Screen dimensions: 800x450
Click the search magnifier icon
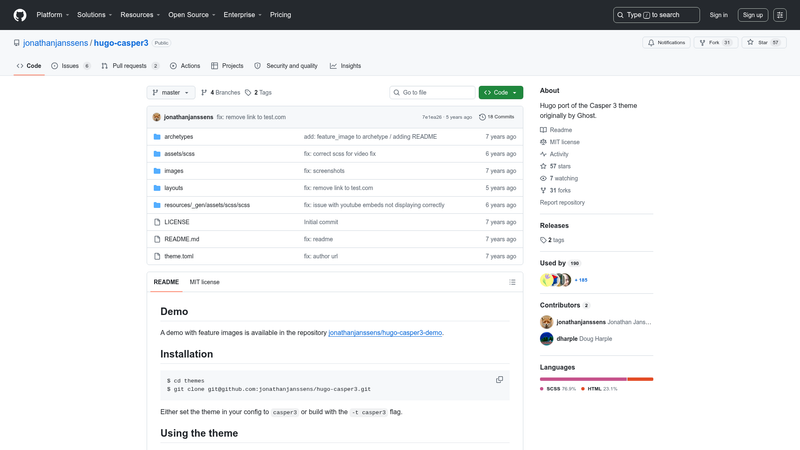(x=620, y=15)
